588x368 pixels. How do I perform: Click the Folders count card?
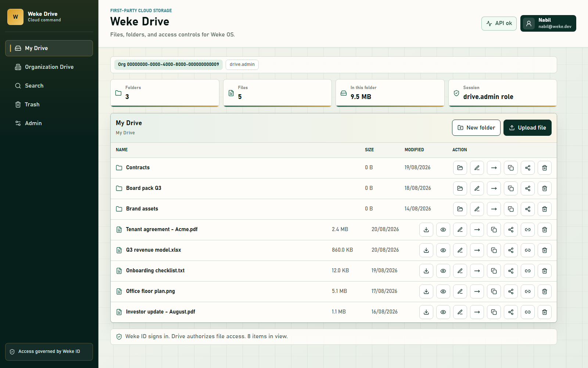click(165, 93)
